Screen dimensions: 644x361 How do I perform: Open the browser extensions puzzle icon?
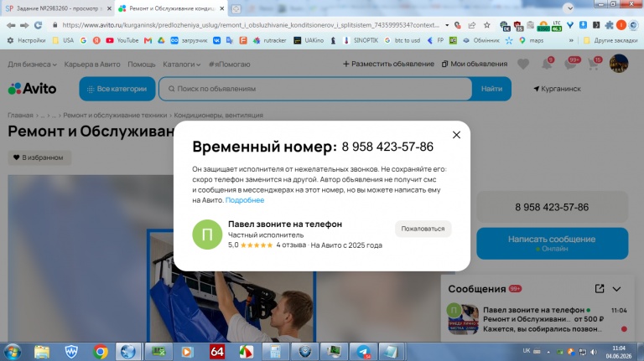pyautogui.click(x=609, y=25)
